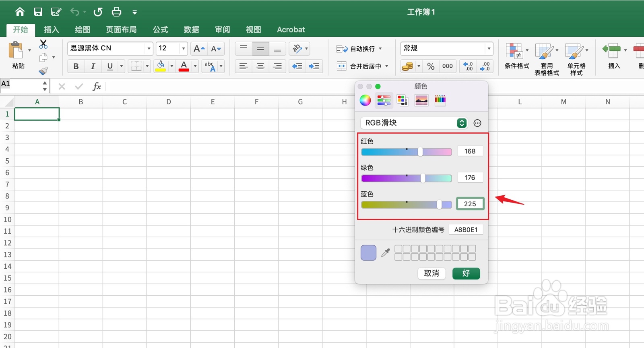Select the color wheel picker tab
Viewport: 644px width, 348px height.
(x=365, y=100)
